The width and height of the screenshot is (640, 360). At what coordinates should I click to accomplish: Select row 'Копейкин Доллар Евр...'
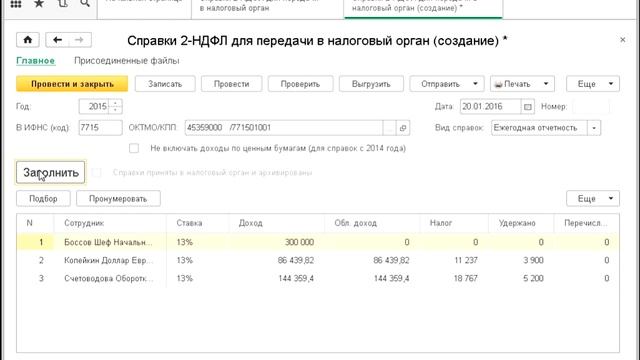318,260
